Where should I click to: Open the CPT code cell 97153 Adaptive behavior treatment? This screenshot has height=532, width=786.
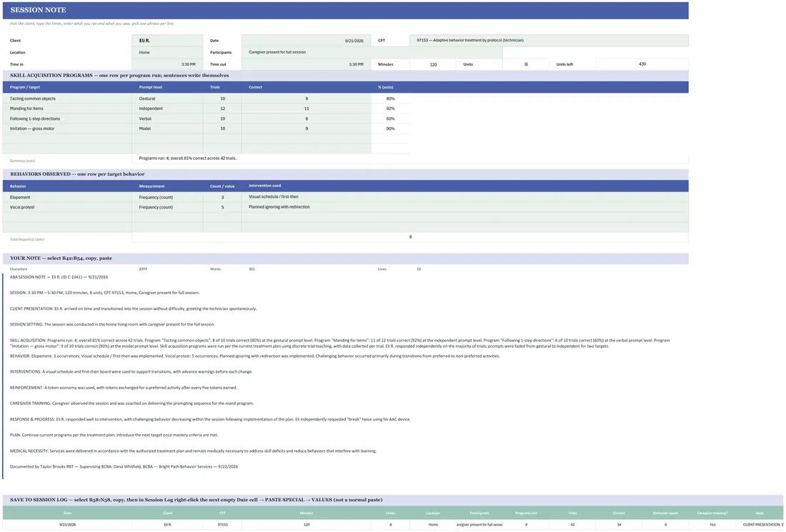coord(549,41)
